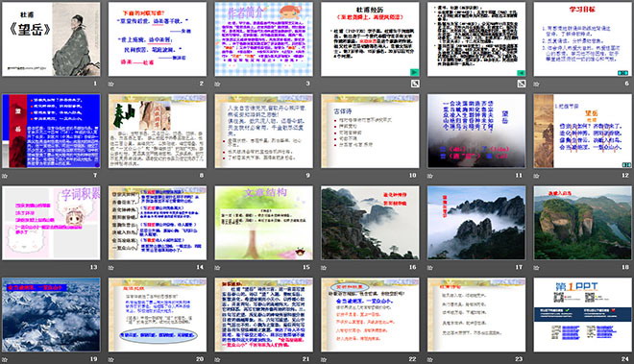Click the star icon under slide 20
The width and height of the screenshot is (634, 364).
(111, 359)
